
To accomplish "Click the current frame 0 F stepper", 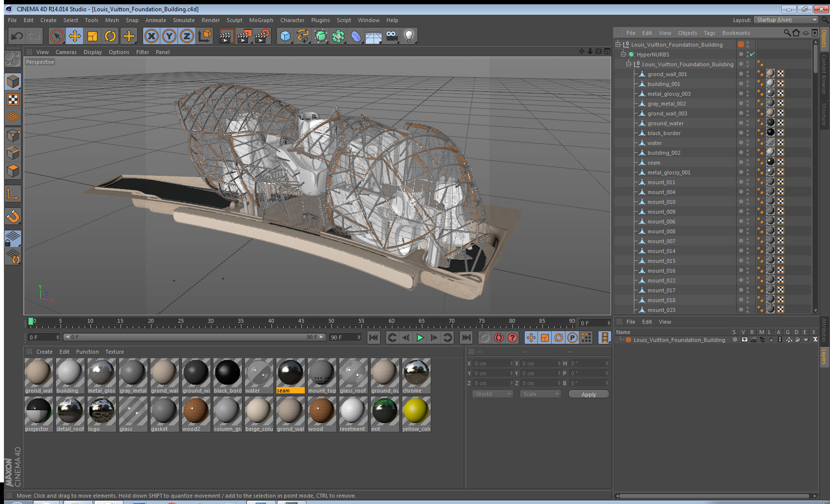I will (x=58, y=337).
